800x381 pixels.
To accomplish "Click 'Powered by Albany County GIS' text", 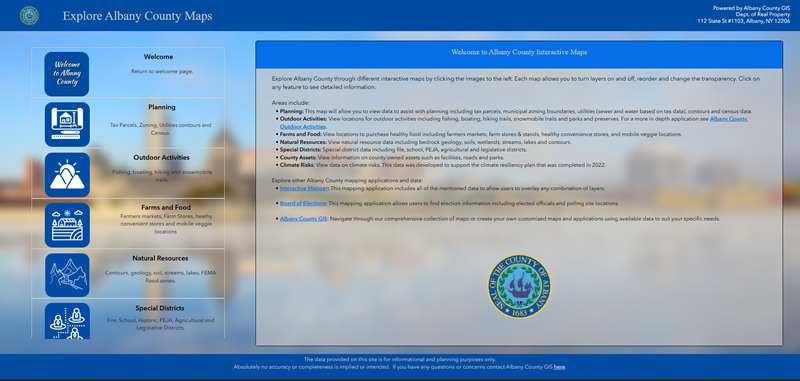I will point(751,8).
